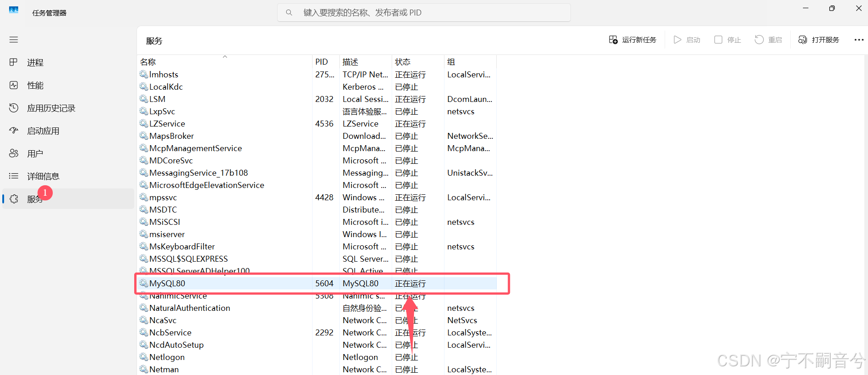Click the DcomLaun... group cell

(470, 99)
